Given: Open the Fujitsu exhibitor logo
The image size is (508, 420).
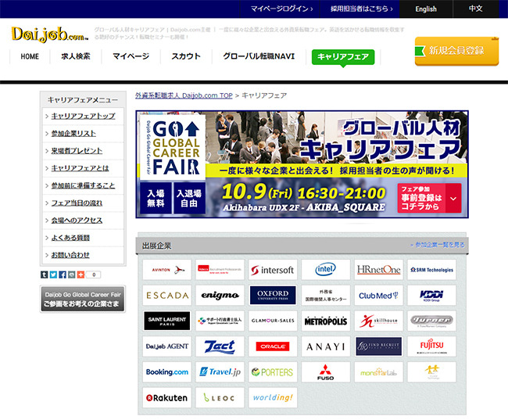Looking at the screenshot, I should (431, 346).
